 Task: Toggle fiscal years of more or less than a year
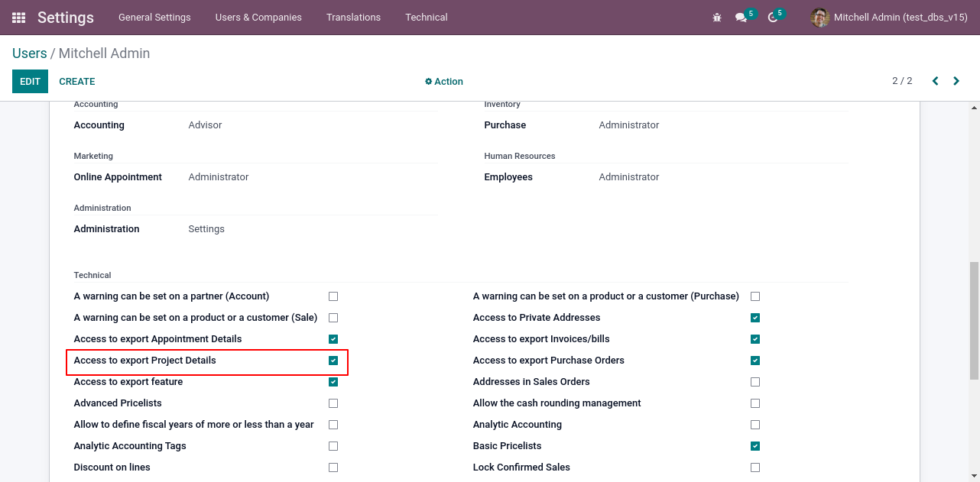(x=333, y=425)
